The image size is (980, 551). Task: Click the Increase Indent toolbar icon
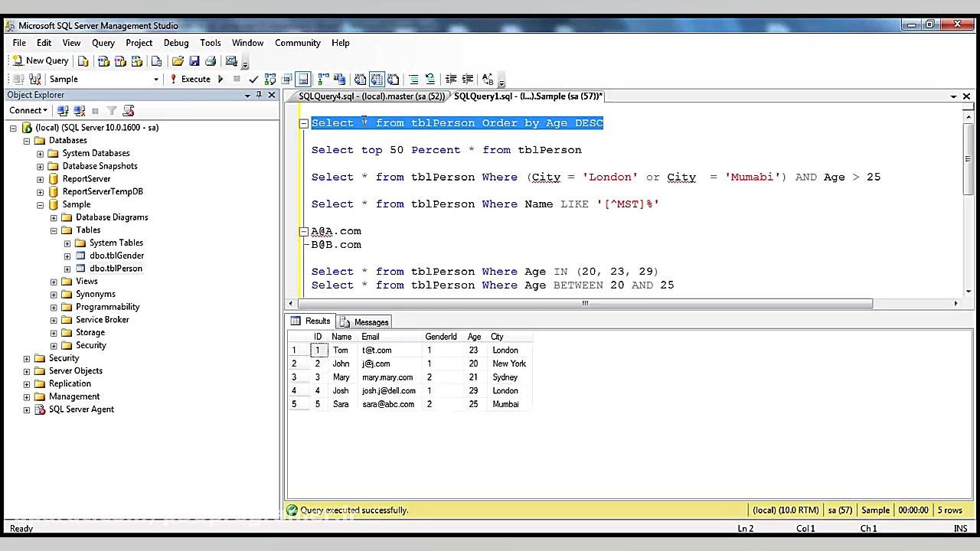pyautogui.click(x=466, y=79)
